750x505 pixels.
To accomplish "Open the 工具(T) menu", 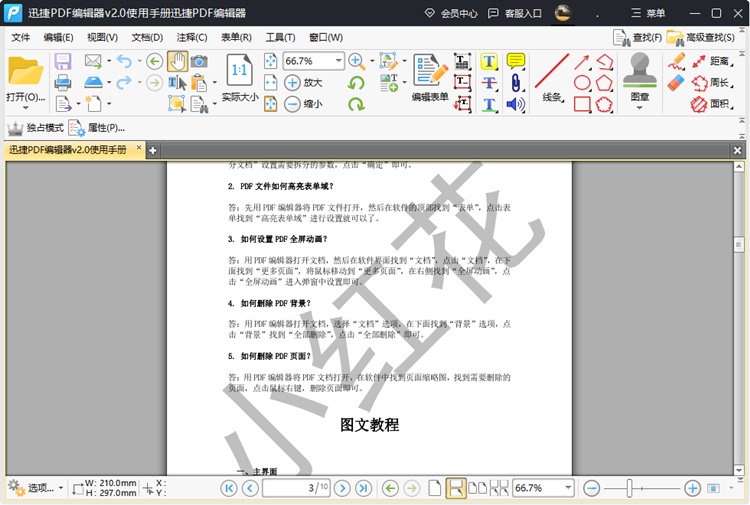I will [280, 37].
